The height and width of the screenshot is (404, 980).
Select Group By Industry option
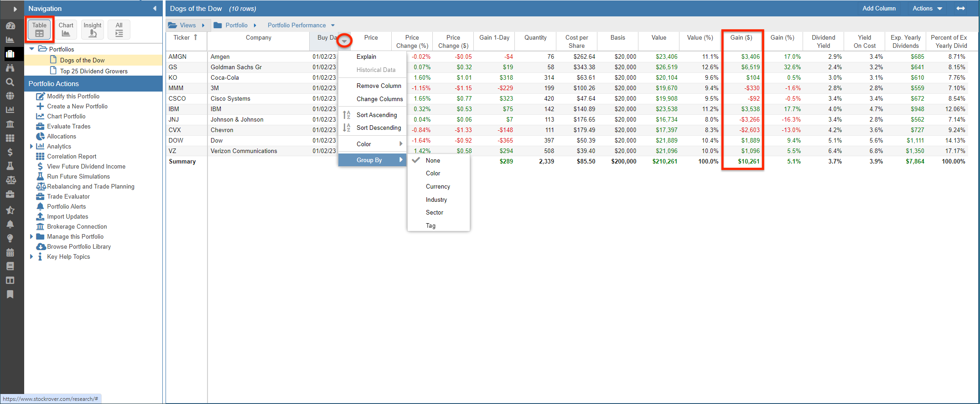[436, 199]
